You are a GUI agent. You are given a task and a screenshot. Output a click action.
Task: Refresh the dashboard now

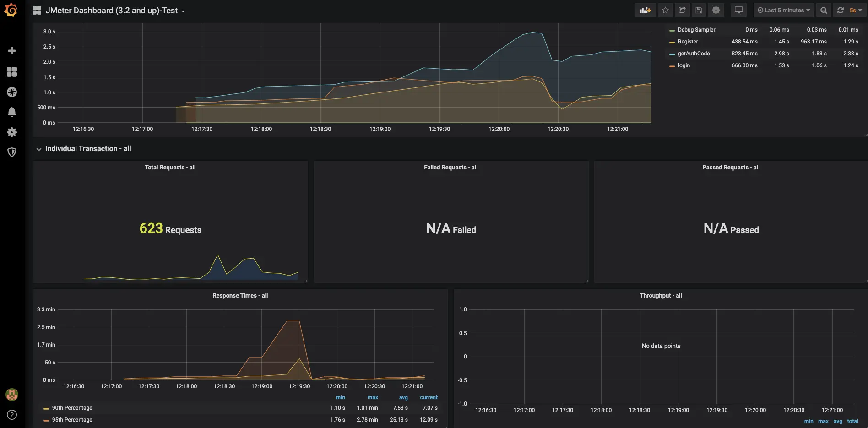841,10
